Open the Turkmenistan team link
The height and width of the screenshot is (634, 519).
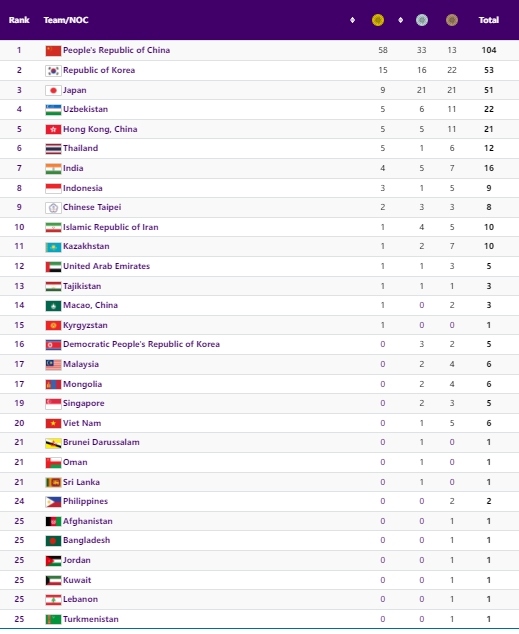[x=91, y=619]
